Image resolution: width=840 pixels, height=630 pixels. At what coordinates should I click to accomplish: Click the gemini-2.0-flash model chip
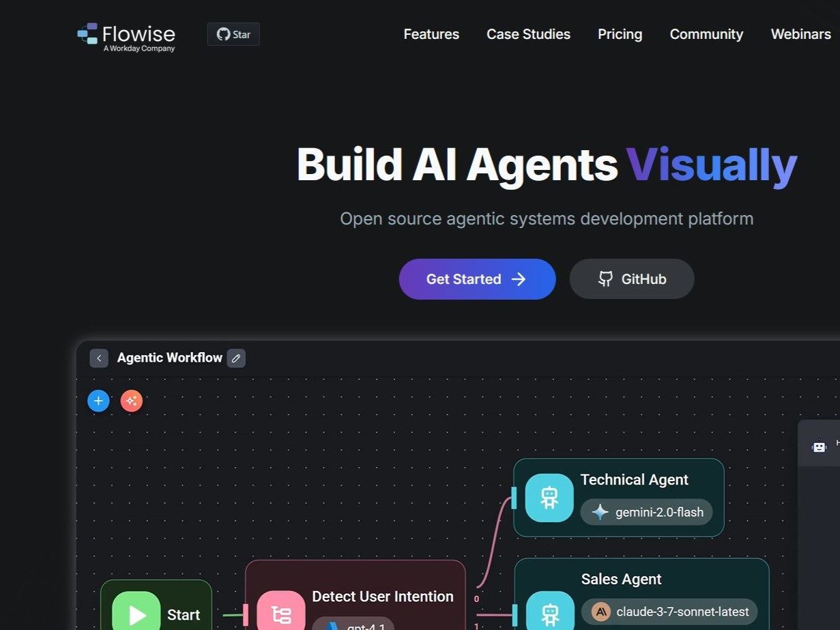[x=647, y=512]
